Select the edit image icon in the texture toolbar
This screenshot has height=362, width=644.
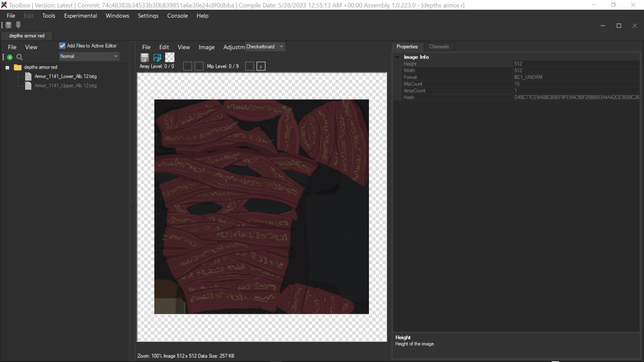pyautogui.click(x=157, y=57)
